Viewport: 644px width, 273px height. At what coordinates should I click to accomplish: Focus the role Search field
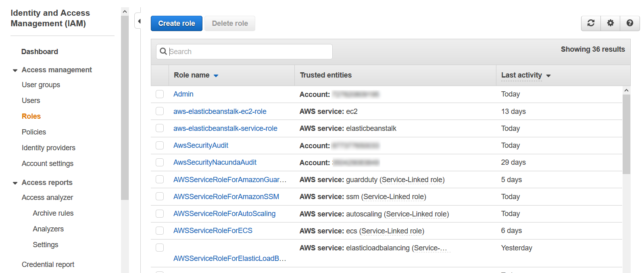click(244, 52)
